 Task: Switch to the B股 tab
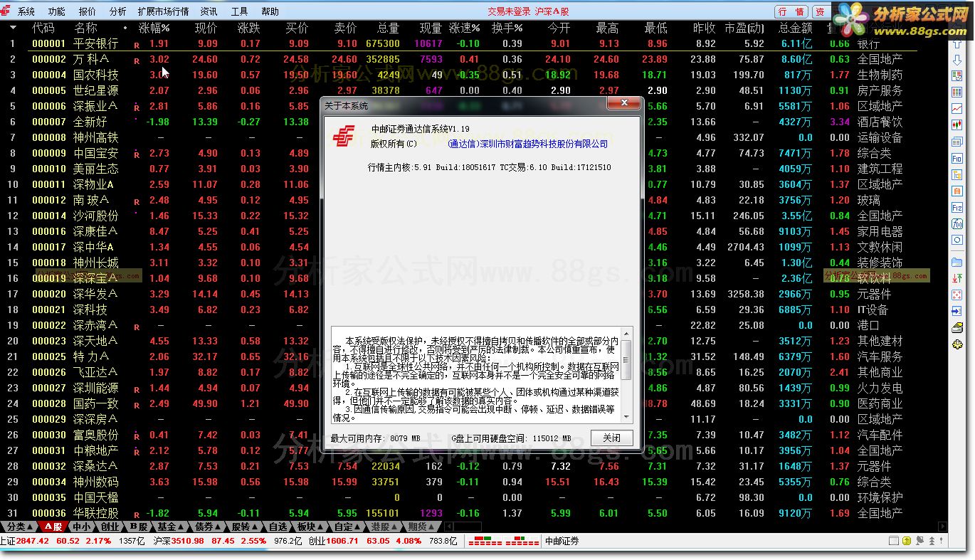coord(137,527)
